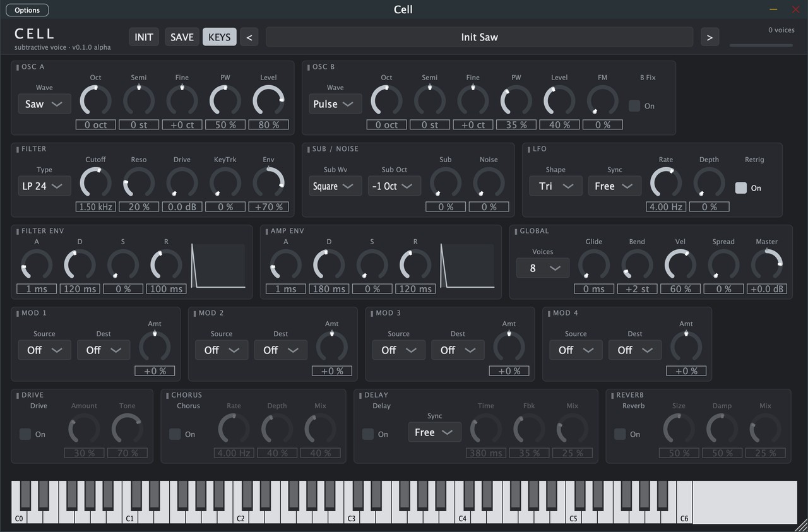Open OSC A Wave dropdown

44,104
